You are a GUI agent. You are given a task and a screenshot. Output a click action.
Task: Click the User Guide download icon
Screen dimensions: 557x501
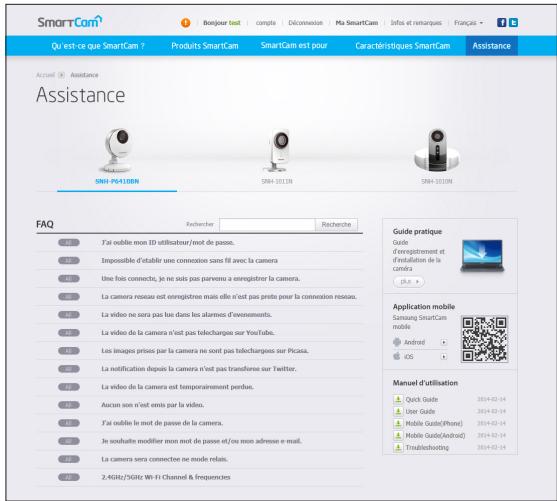pos(398,411)
